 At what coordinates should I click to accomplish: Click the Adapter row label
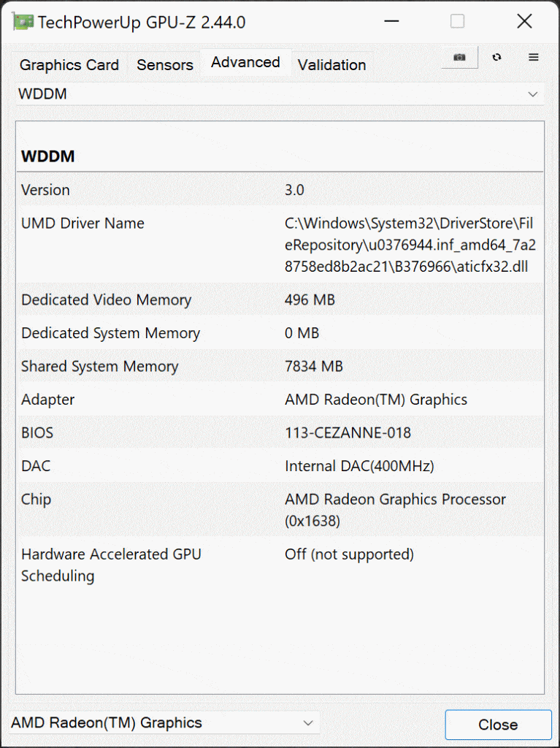click(x=47, y=400)
